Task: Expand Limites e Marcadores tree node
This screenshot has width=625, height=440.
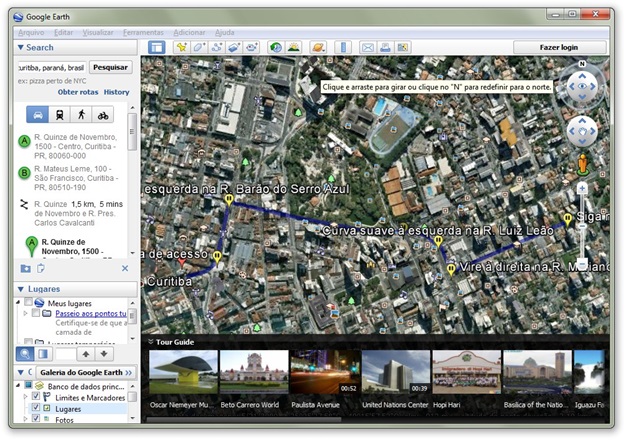Action: (x=26, y=397)
